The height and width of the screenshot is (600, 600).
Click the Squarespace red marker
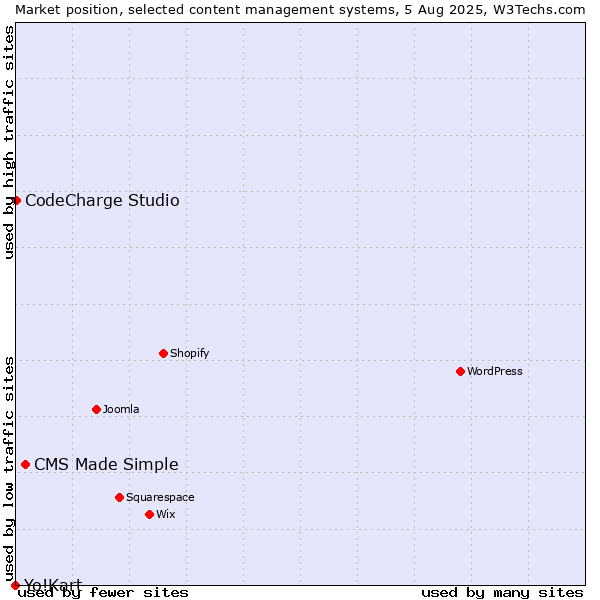coord(119,497)
